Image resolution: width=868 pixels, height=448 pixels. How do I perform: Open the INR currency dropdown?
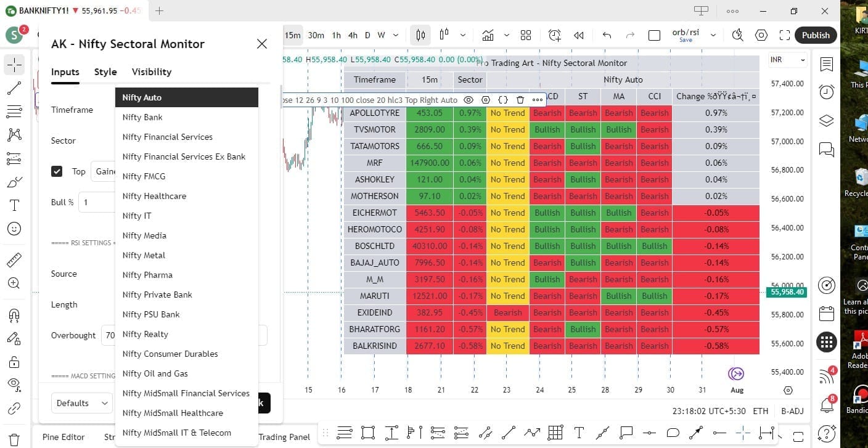click(x=787, y=60)
